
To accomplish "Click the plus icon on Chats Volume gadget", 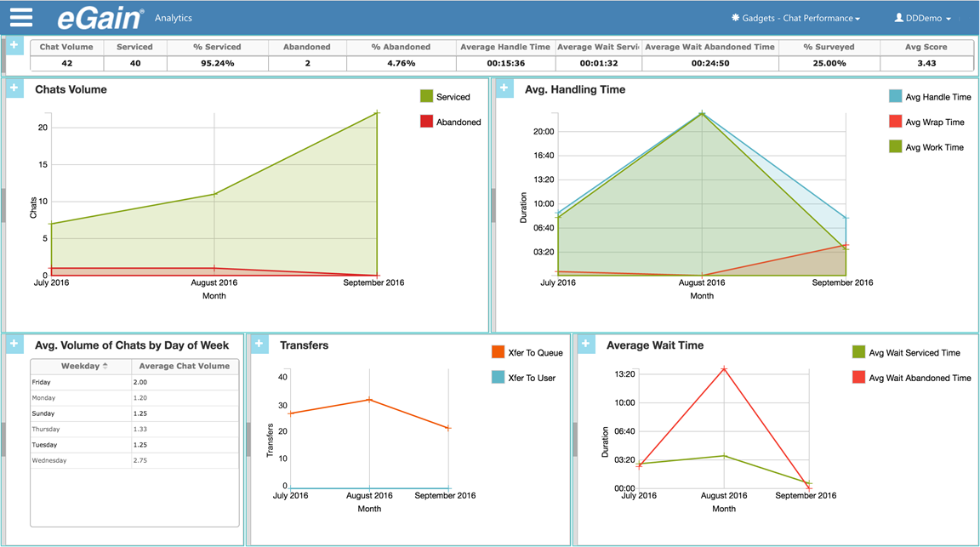I will point(14,88).
